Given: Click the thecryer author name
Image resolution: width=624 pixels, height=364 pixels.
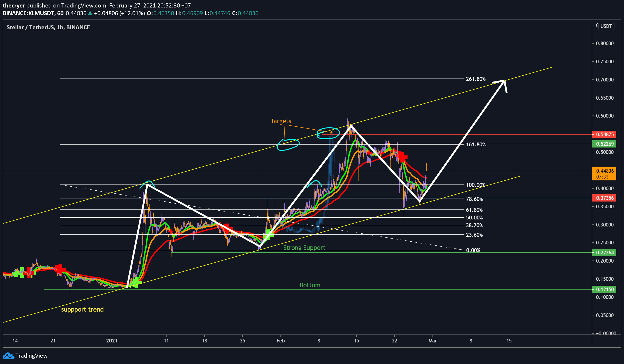Looking at the screenshot, I should (14, 5).
